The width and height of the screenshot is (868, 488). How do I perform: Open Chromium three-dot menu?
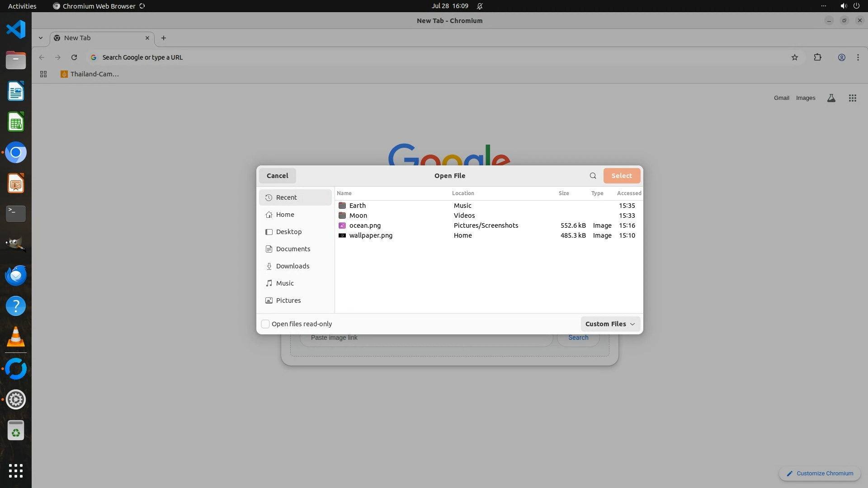858,57
